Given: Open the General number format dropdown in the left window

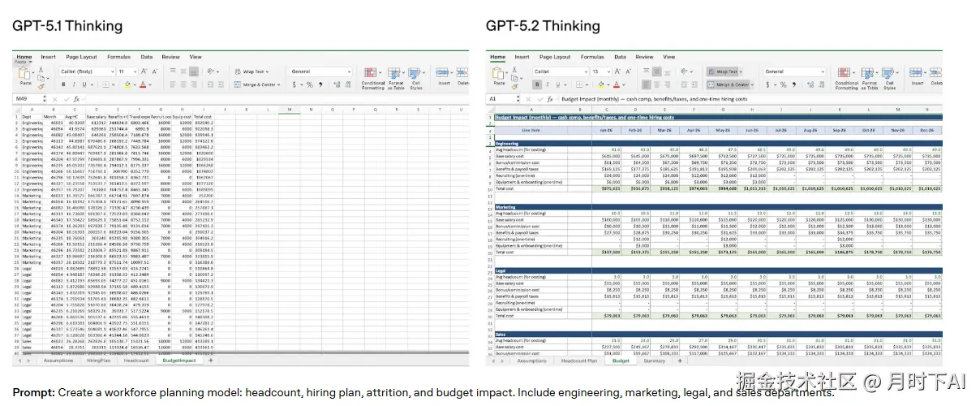Looking at the screenshot, I should click(x=349, y=71).
